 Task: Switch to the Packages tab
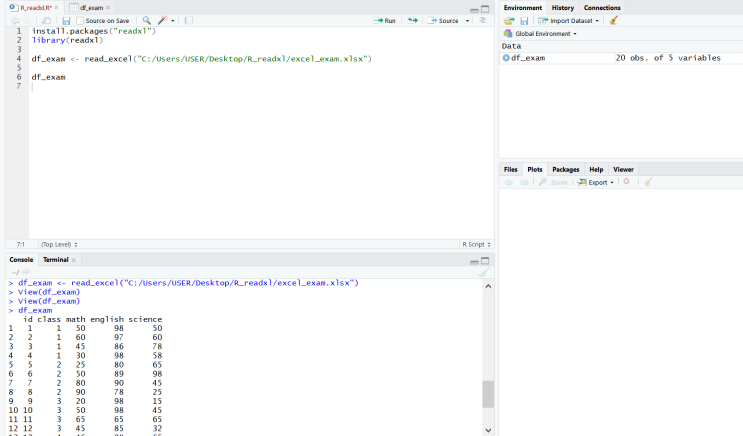566,169
